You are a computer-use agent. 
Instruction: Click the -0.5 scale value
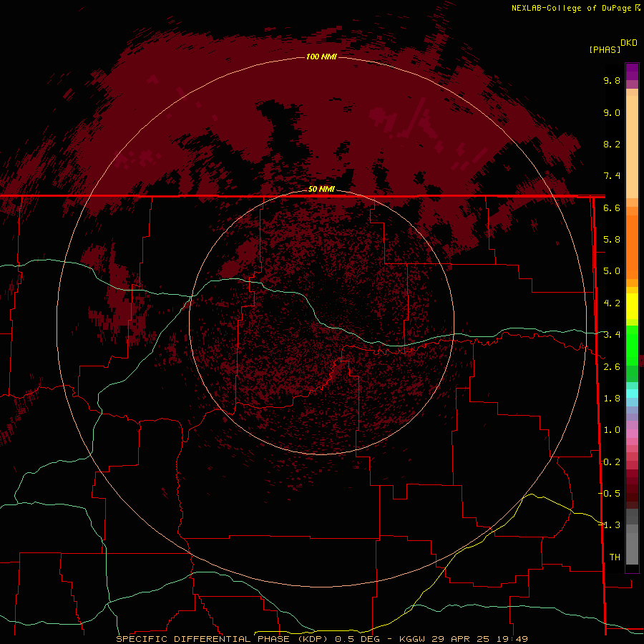(x=609, y=494)
